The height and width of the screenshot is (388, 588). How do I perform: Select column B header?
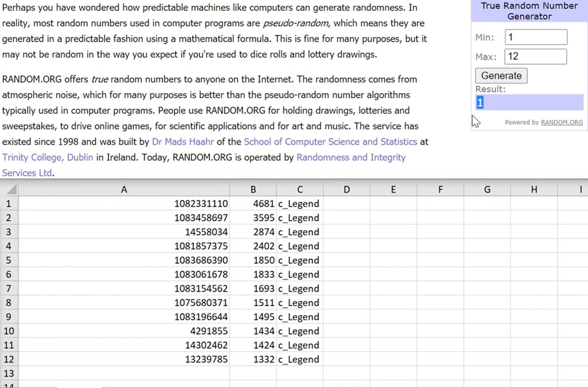coord(253,190)
